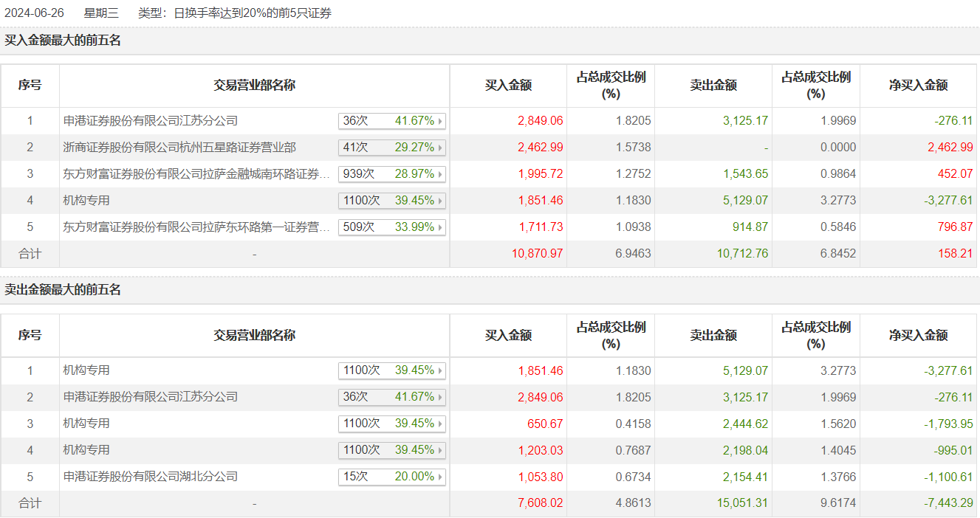Expand the 509次 33.99% stats dropdown

pos(391,227)
